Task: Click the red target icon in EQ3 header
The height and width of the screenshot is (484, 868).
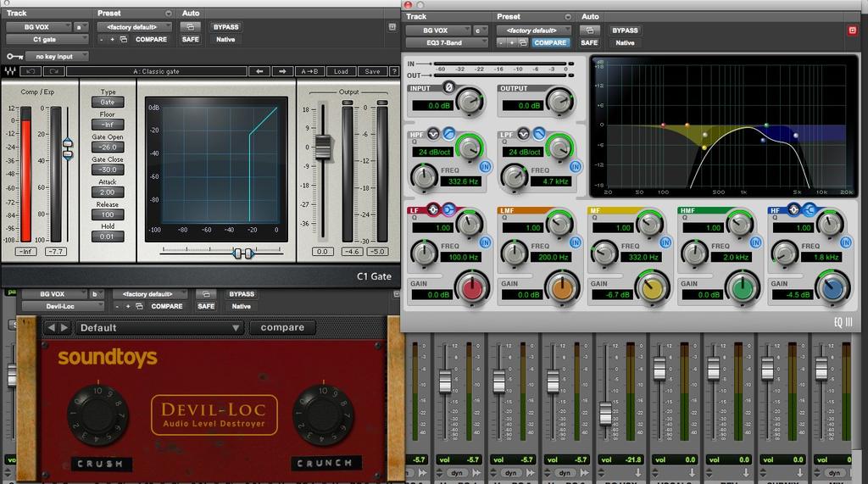Action: tap(853, 31)
